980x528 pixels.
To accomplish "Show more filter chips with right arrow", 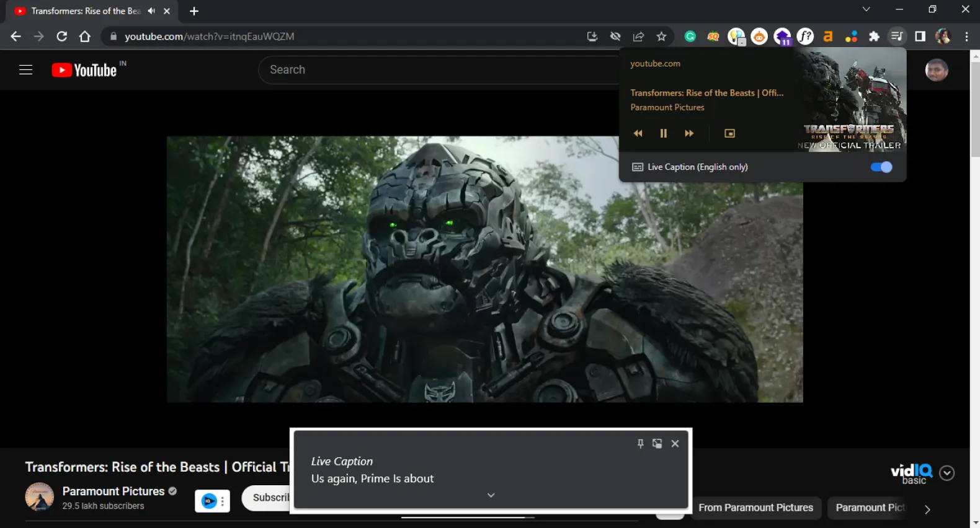I will coord(927,509).
